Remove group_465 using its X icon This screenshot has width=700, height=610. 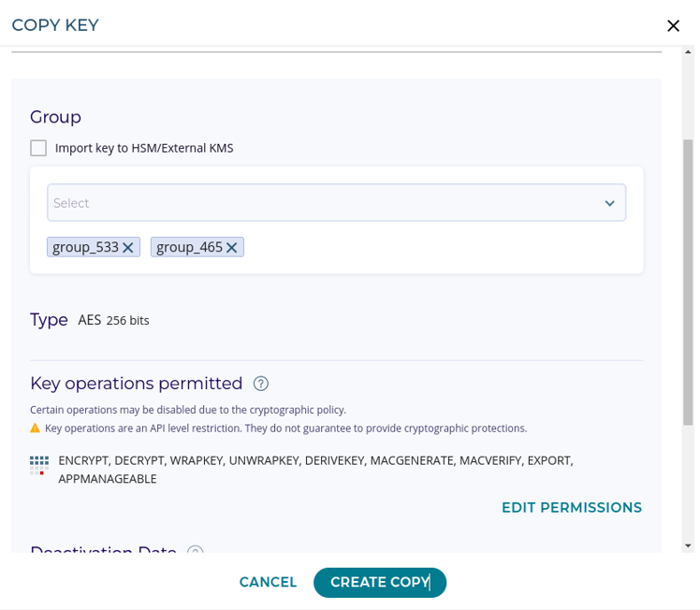(232, 248)
